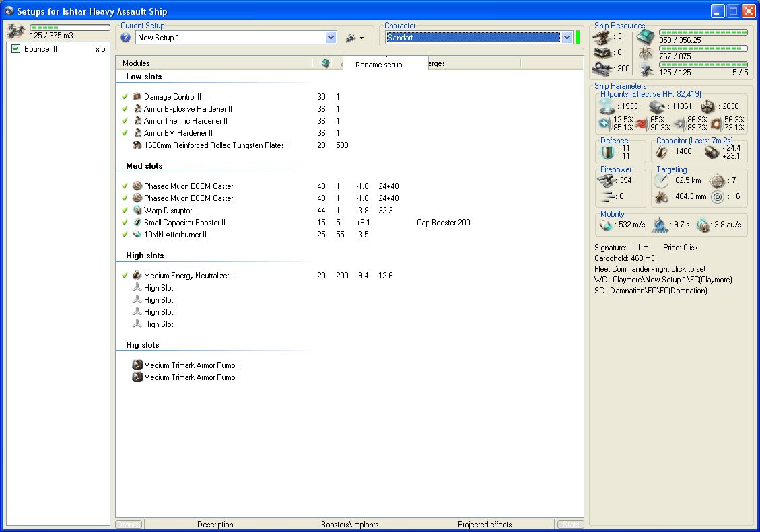Click the first Medium Trimark Armor Pump icon
Image resolution: width=760 pixels, height=532 pixels.
pos(137,365)
